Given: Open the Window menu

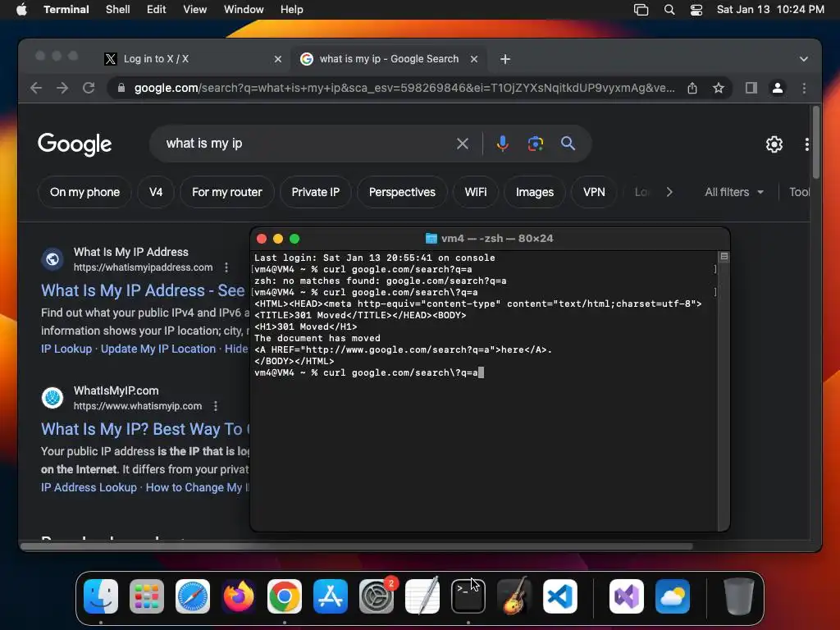Looking at the screenshot, I should pyautogui.click(x=244, y=10).
